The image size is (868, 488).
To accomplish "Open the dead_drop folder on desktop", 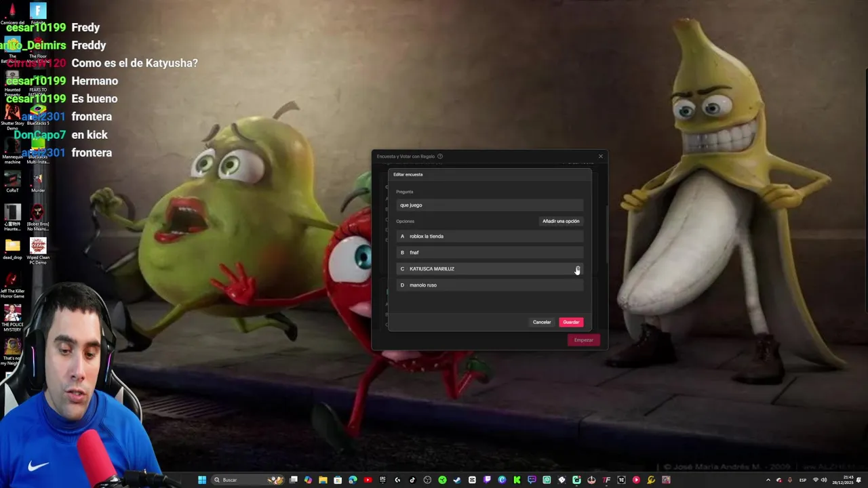I will pyautogui.click(x=12, y=249).
